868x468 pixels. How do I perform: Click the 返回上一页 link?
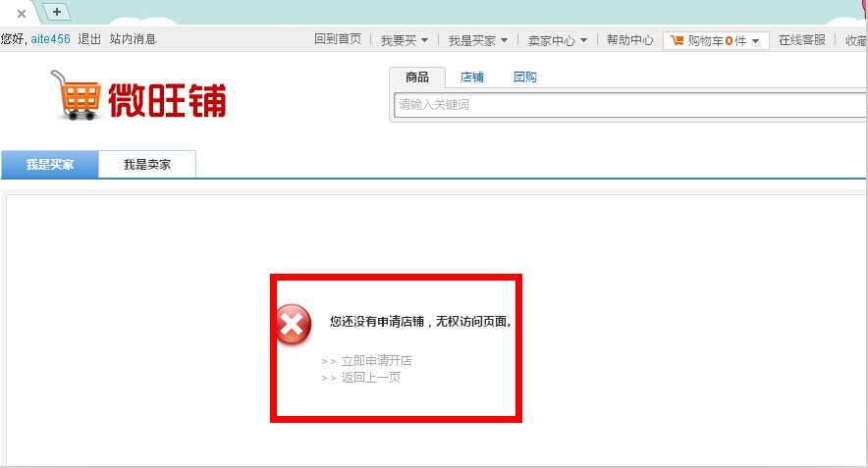click(370, 378)
